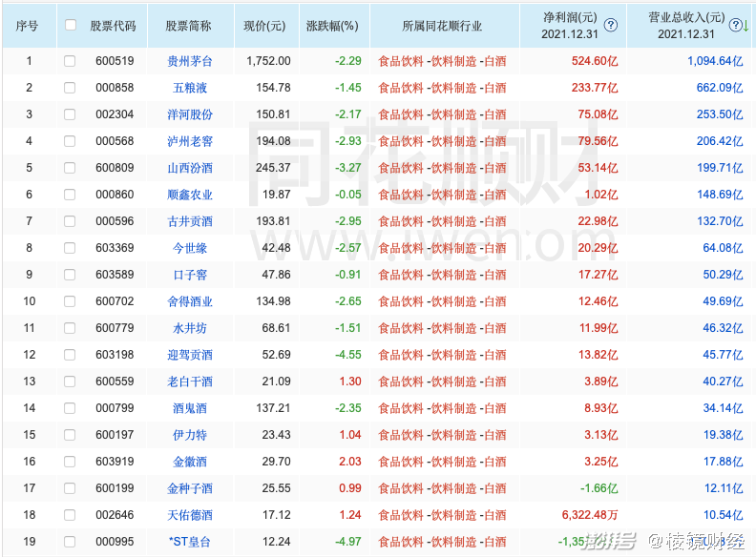Tick checkbox for 600702 舍得酒业 row
This screenshot has width=756, height=557.
point(70,301)
